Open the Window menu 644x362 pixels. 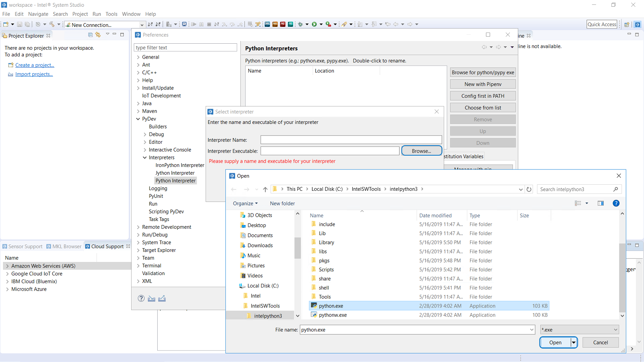[x=131, y=14]
